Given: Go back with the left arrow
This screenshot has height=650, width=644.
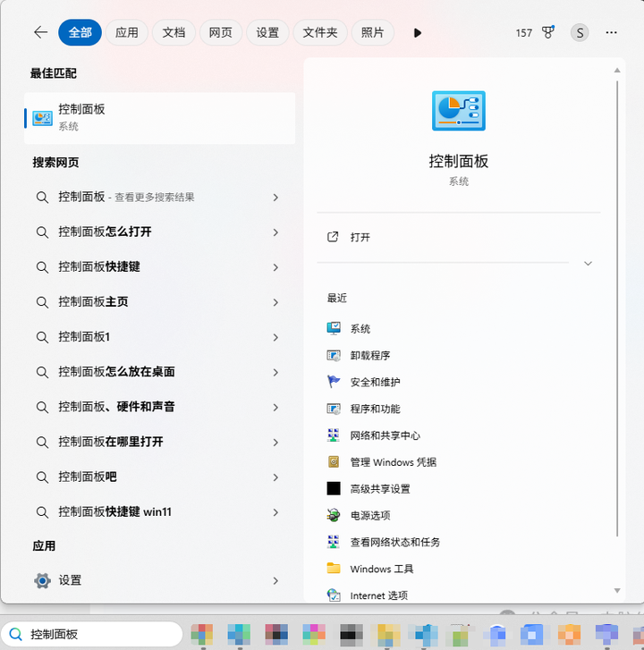Looking at the screenshot, I should (40, 32).
